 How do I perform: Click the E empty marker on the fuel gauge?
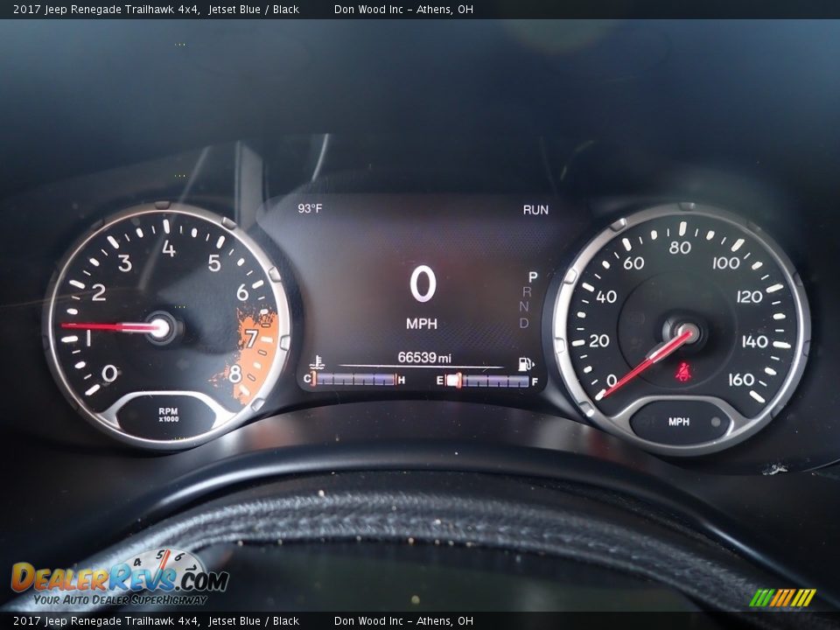click(x=440, y=381)
